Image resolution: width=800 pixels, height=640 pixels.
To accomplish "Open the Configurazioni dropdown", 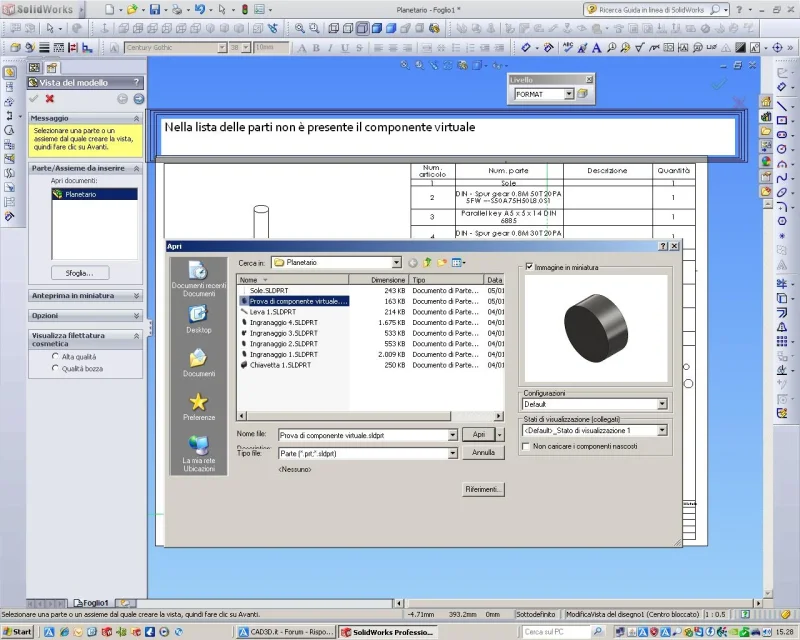I will click(662, 404).
